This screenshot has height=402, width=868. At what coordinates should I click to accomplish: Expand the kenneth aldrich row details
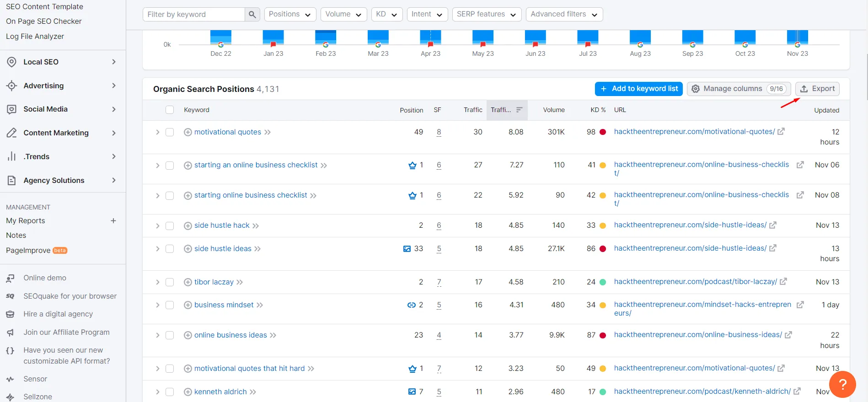[x=157, y=392]
